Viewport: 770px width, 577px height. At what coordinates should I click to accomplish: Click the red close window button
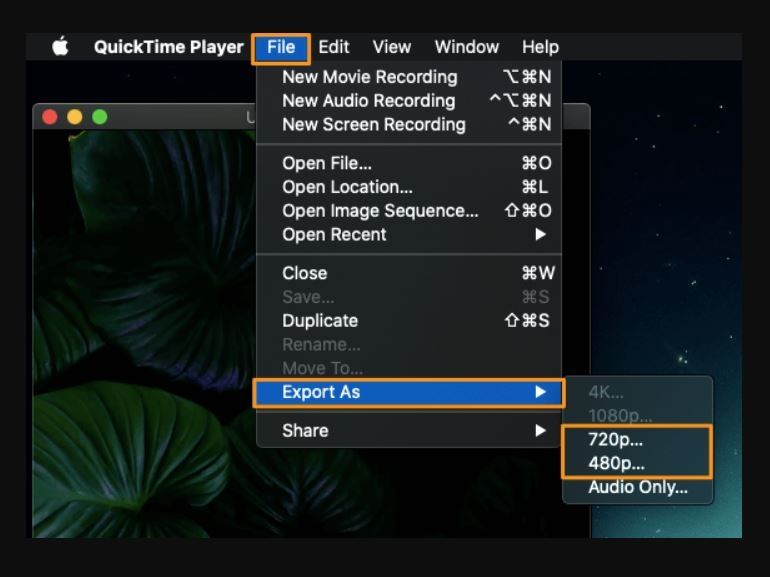pyautogui.click(x=50, y=117)
